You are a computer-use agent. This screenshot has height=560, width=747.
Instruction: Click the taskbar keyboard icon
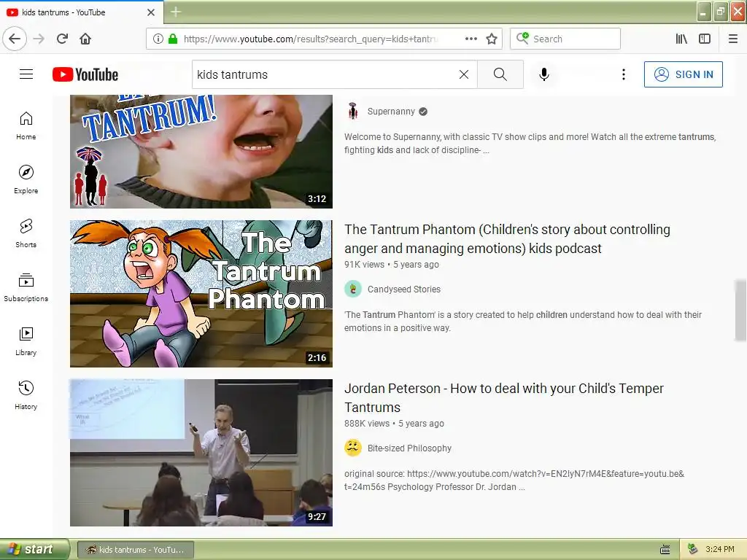click(665, 550)
